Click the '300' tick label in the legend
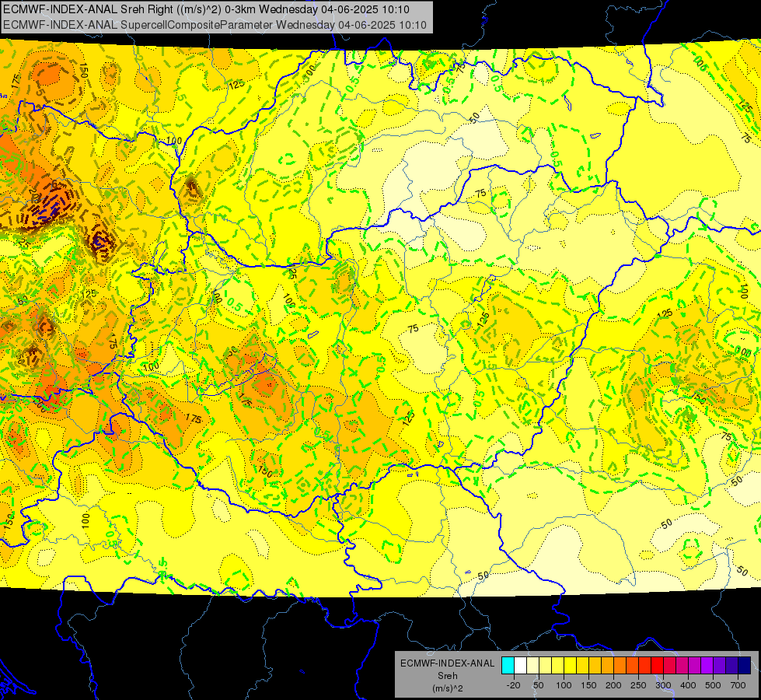The height and width of the screenshot is (700, 761). [x=663, y=685]
